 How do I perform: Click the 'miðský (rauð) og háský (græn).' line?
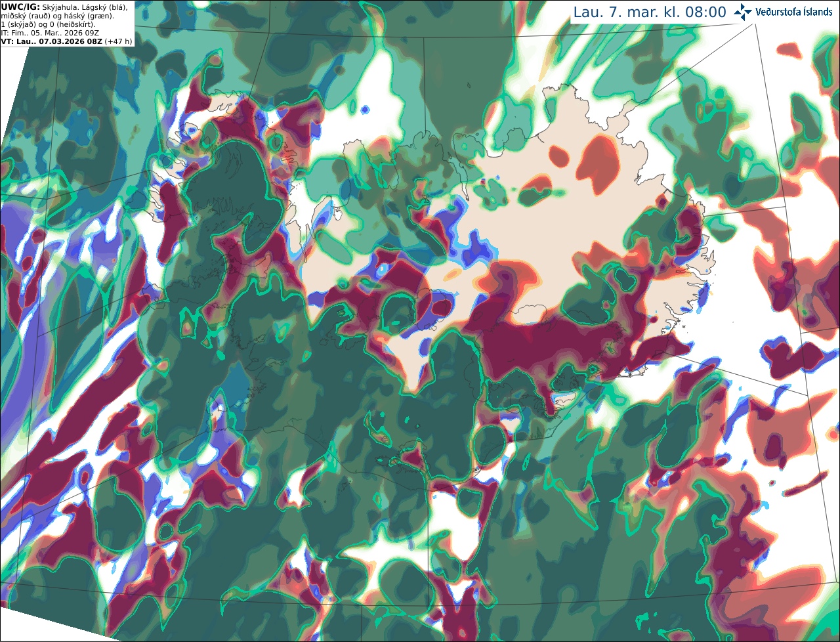[x=57, y=15]
